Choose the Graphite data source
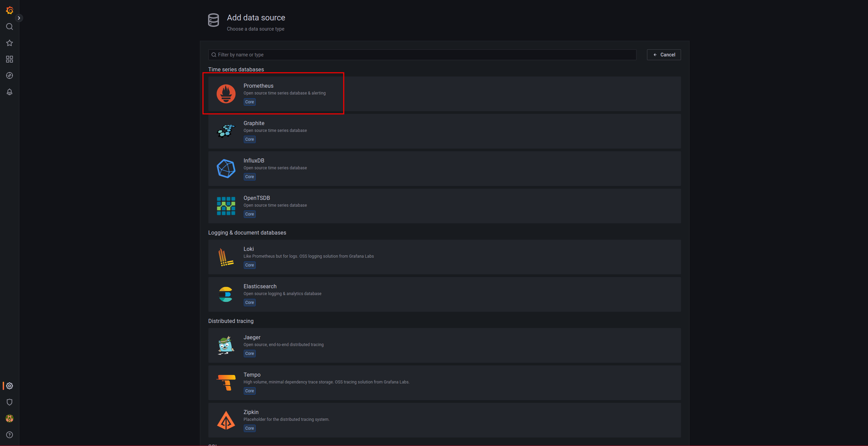Image resolution: width=868 pixels, height=446 pixels. pyautogui.click(x=254, y=123)
